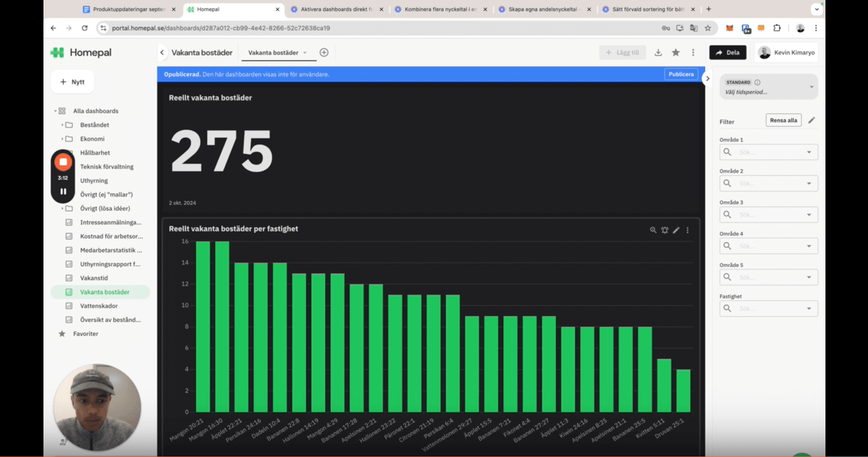Screen dimensions: 868x457
Task: Expand the Ekonomi folder
Action: coord(62,139)
